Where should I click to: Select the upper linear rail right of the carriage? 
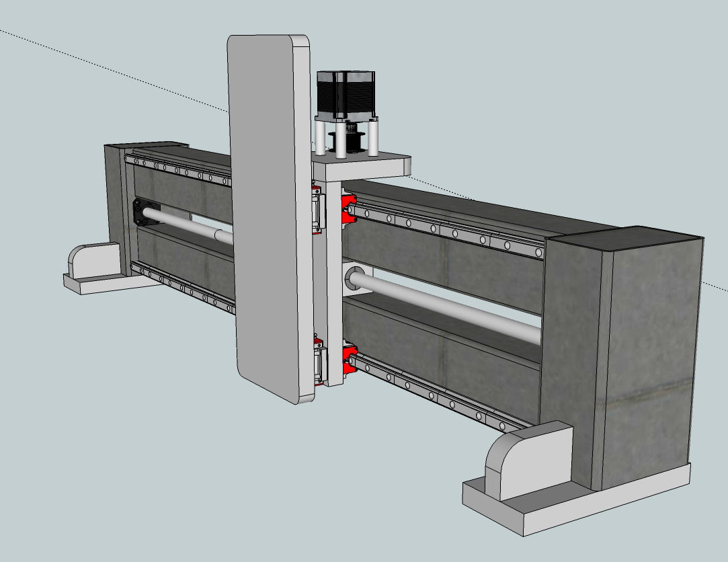pos(450,232)
